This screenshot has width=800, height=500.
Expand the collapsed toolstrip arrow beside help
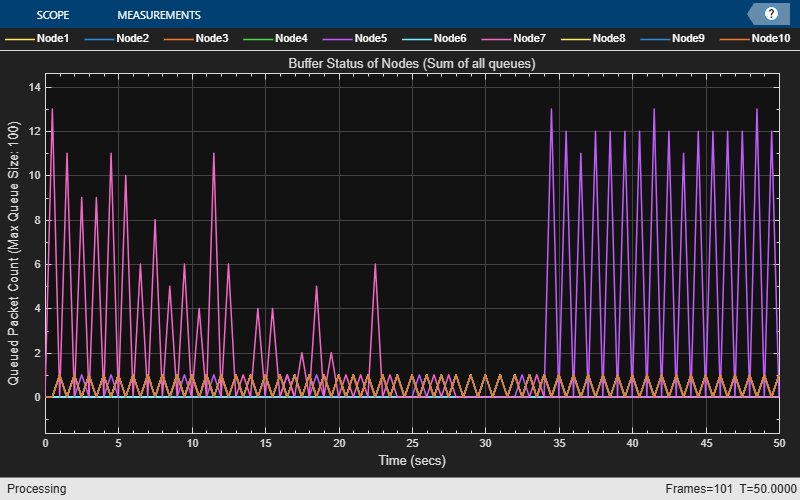pyautogui.click(x=753, y=14)
